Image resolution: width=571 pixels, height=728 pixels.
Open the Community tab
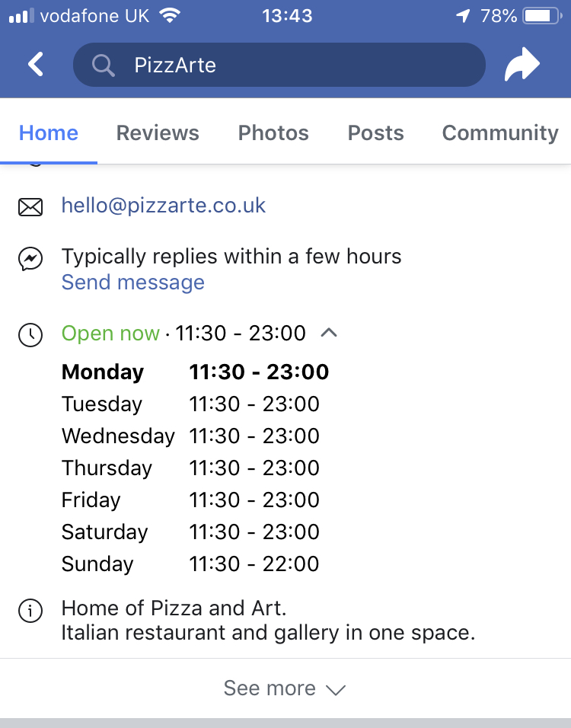pyautogui.click(x=500, y=133)
